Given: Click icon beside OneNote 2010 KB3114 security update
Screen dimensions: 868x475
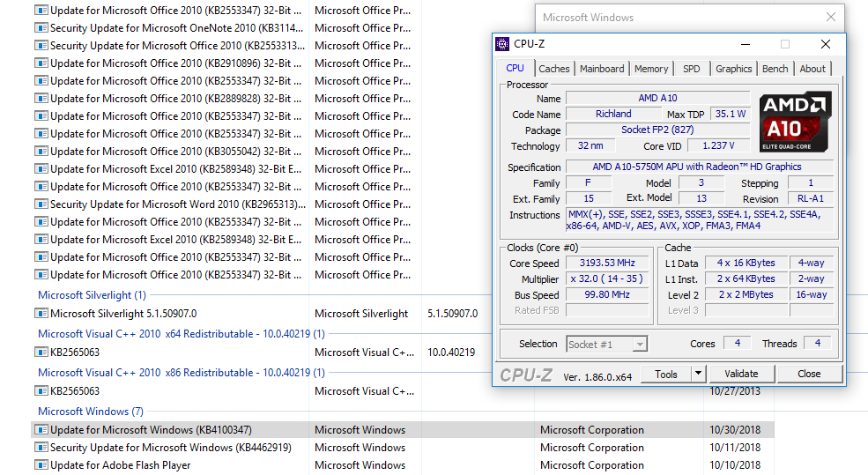Looking at the screenshot, I should tap(41, 27).
